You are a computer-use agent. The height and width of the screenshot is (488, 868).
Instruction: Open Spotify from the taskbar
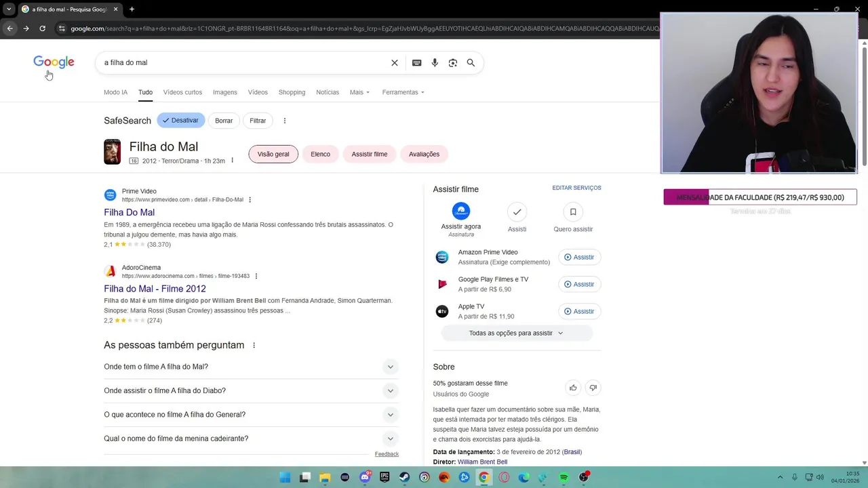tap(564, 477)
